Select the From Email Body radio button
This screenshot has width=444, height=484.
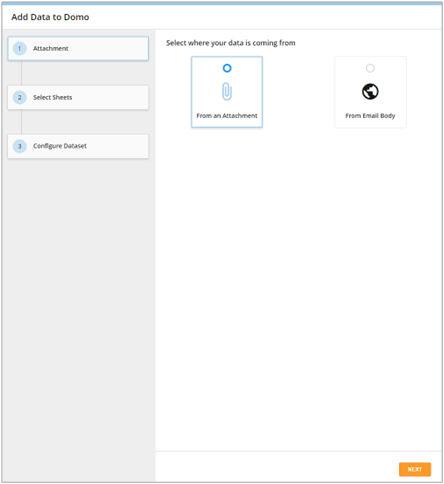370,68
